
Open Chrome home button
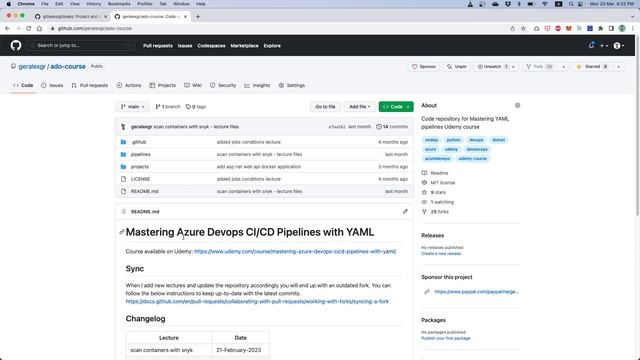pos(39,28)
